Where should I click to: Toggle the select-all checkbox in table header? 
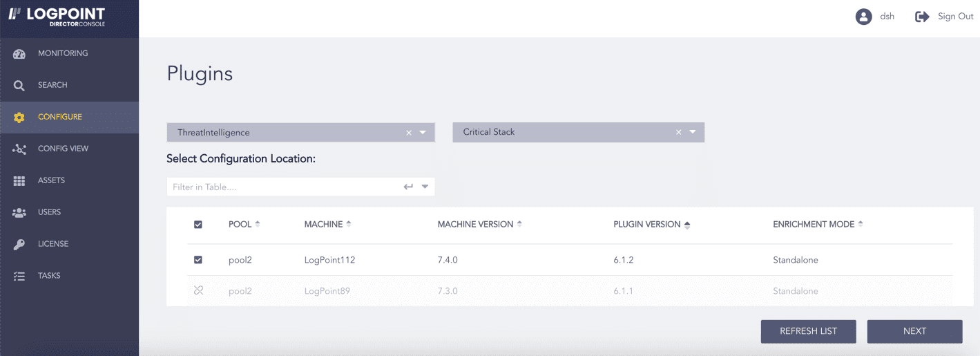[x=198, y=225]
